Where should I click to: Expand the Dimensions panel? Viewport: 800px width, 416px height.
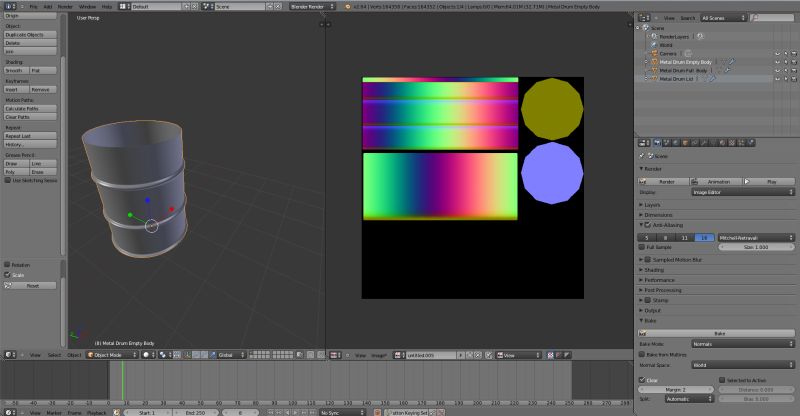658,215
